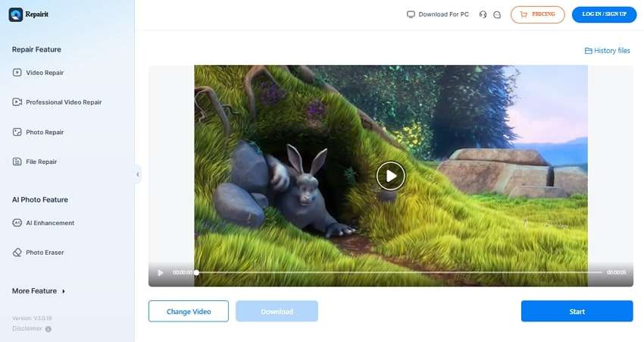The width and height of the screenshot is (644, 342).
Task: Collapse the left sidebar panel
Action: [138, 174]
